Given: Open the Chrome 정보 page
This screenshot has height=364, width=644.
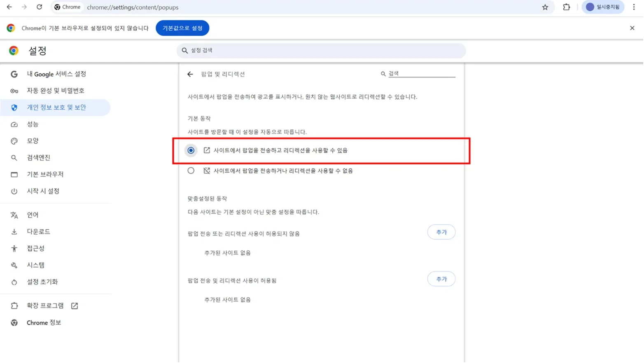Looking at the screenshot, I should coord(44,323).
